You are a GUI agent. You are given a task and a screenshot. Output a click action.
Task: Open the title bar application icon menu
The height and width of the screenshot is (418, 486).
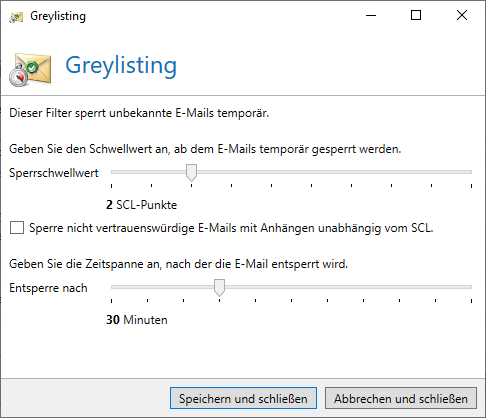click(16, 17)
